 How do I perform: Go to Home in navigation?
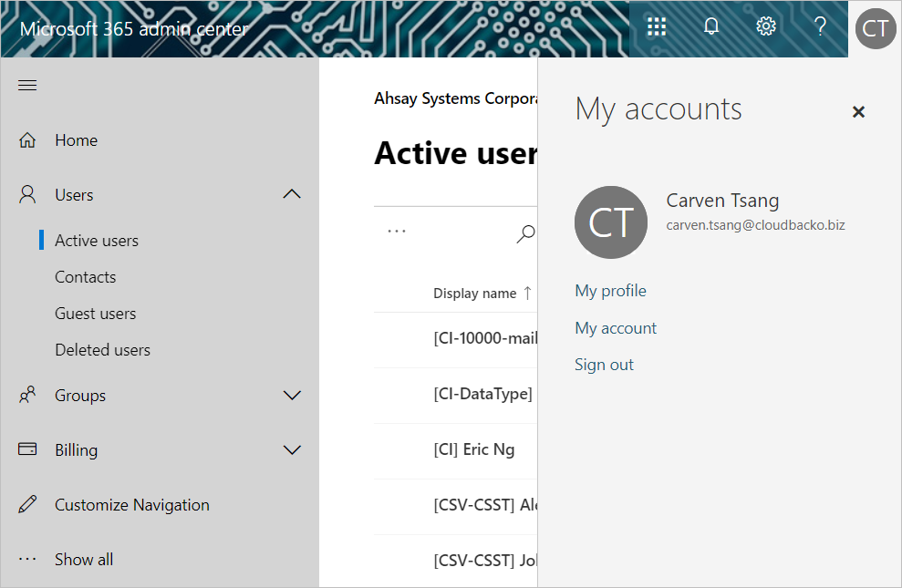tap(76, 140)
